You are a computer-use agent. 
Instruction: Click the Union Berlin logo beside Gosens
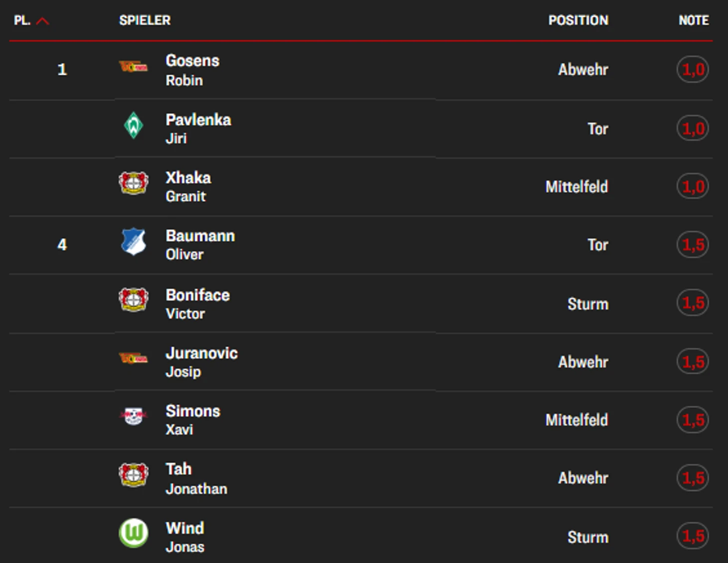[x=133, y=67]
